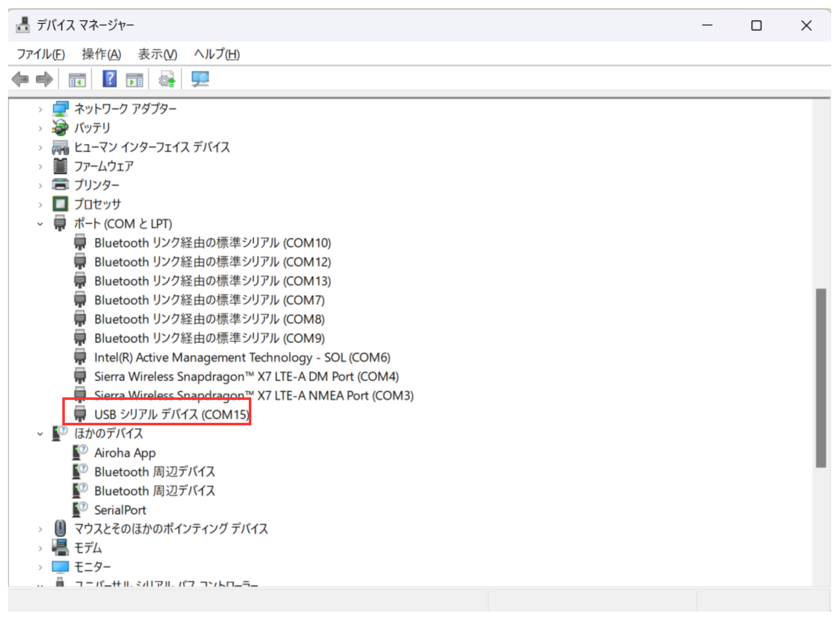
Task: Click the forward arrow toolbar icon
Action: (44, 79)
